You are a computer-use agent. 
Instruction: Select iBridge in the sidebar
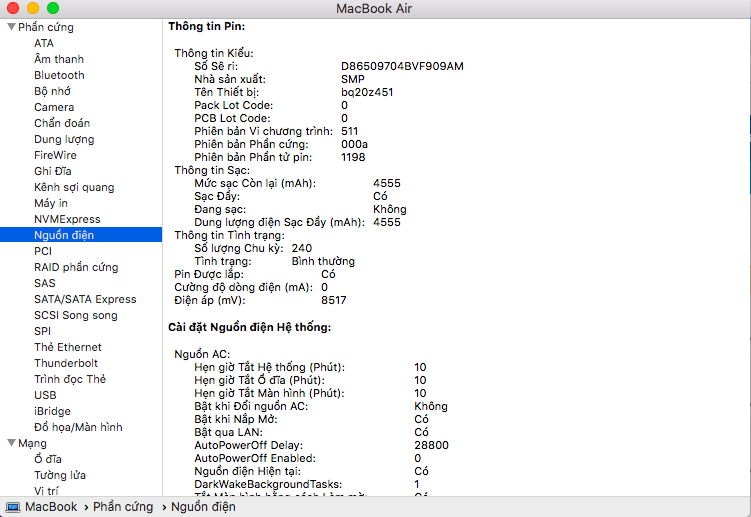coord(52,411)
